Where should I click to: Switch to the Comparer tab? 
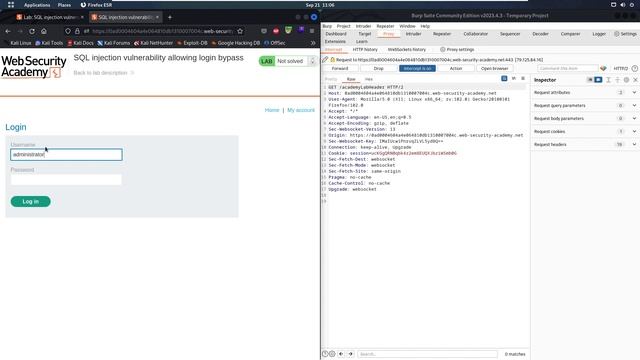[570, 34]
